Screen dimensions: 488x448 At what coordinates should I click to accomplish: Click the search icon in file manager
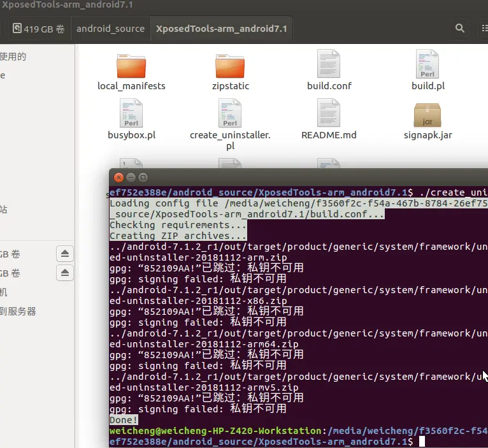coord(460,28)
